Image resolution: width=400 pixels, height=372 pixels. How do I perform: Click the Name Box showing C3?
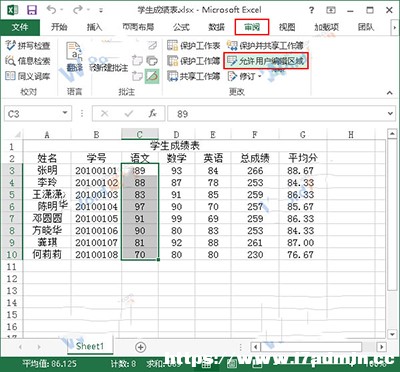32,114
